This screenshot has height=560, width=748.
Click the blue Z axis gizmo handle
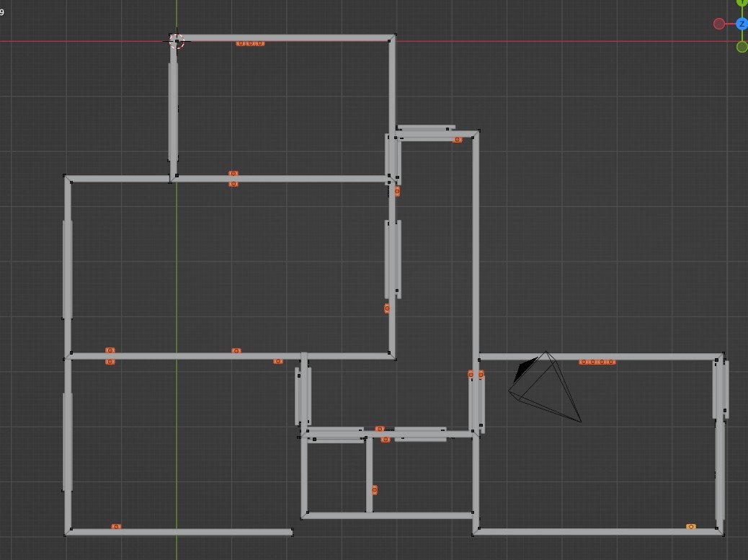click(742, 24)
